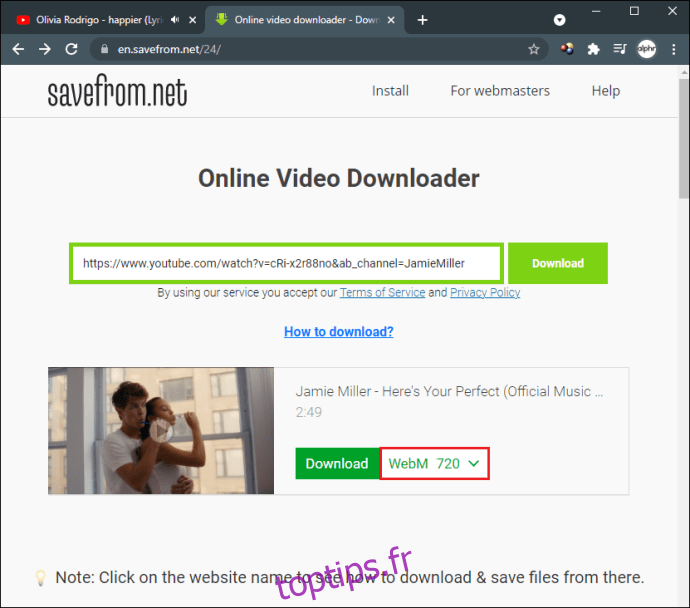
Task: Reload the current page
Action: 71,49
